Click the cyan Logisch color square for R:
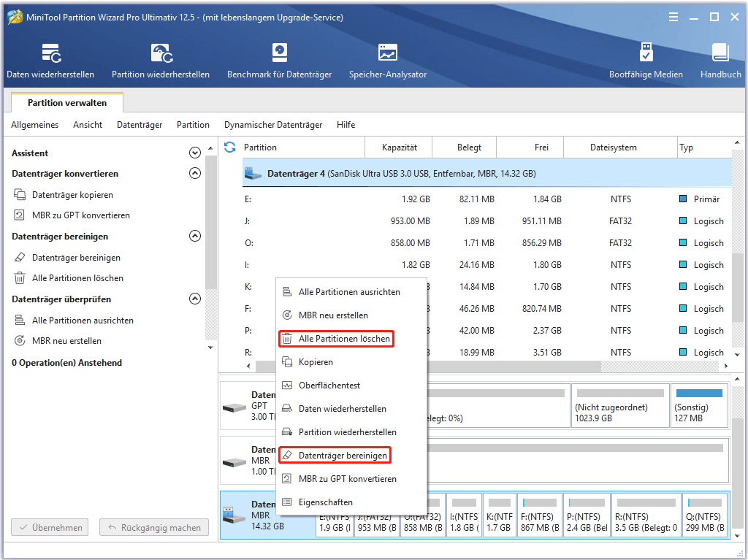This screenshot has width=748, height=560. [683, 352]
